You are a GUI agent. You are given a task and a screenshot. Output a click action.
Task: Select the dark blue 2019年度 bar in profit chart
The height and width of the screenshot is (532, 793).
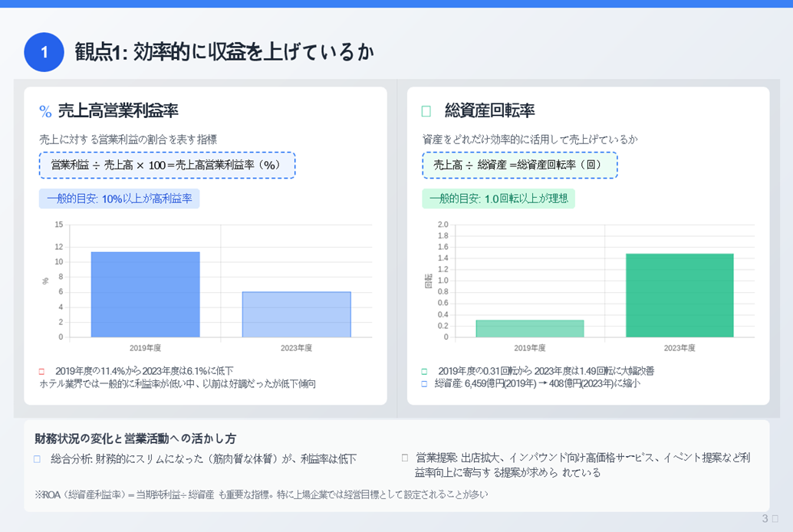click(x=145, y=294)
